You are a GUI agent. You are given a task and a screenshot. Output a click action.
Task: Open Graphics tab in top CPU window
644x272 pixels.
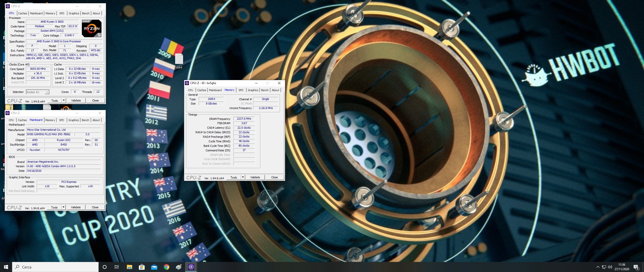[74, 13]
